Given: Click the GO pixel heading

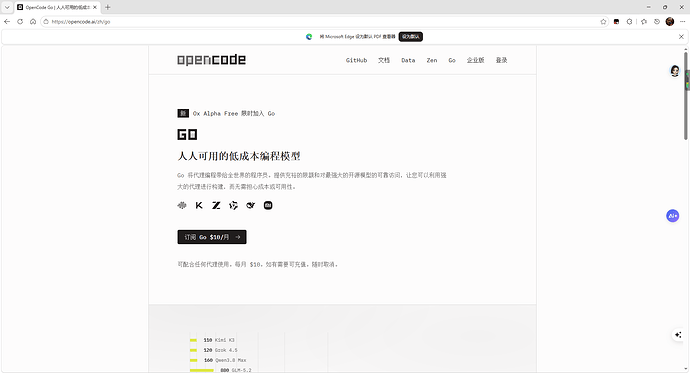Looking at the screenshot, I should click(x=187, y=135).
